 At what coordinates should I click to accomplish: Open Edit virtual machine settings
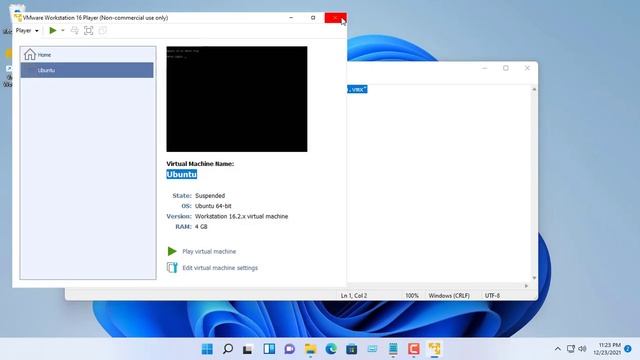pos(220,268)
